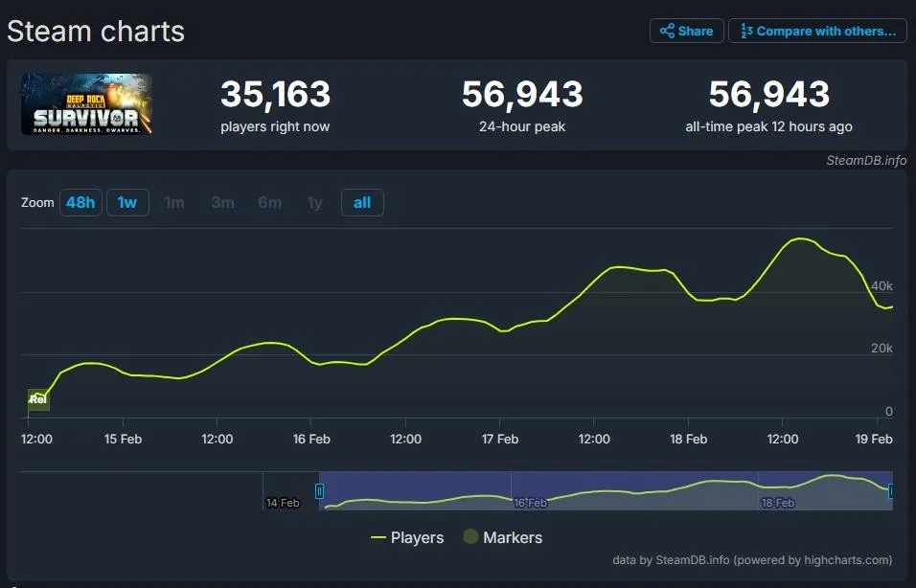
Task: Click the share icon in the Share button
Action: click(667, 31)
